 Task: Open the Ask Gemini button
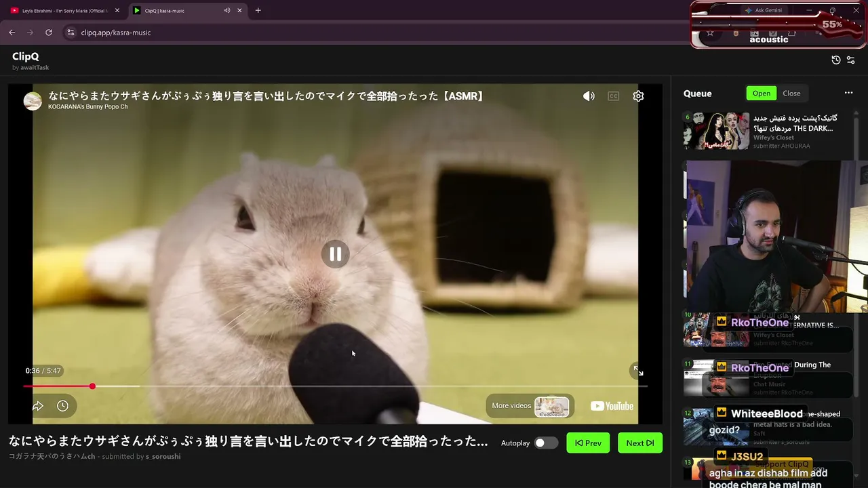[763, 10]
